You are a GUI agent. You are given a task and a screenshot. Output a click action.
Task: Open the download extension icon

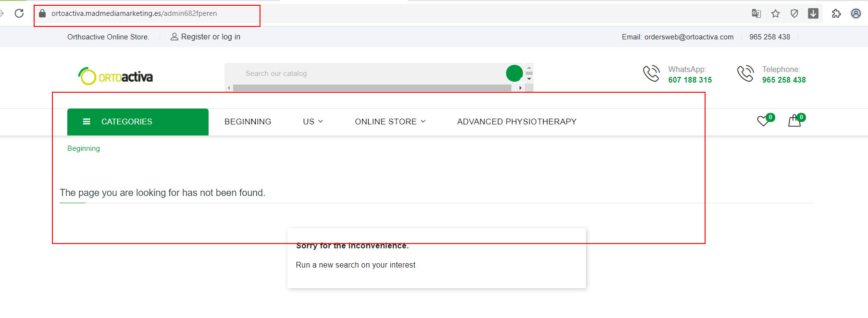(813, 13)
